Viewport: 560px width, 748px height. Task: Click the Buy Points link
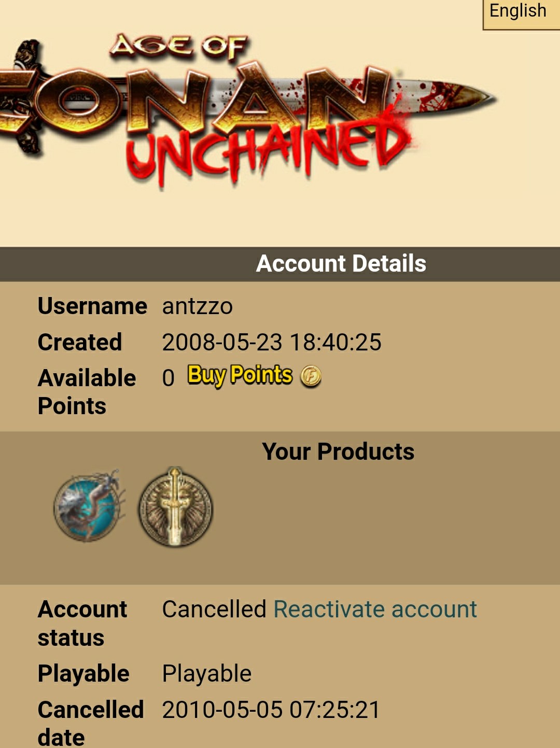click(240, 375)
